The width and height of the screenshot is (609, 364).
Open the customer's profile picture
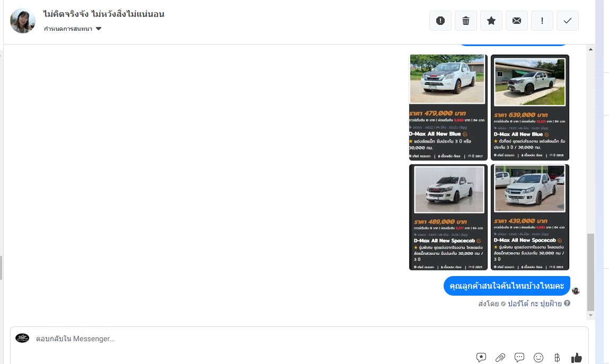pyautogui.click(x=23, y=21)
